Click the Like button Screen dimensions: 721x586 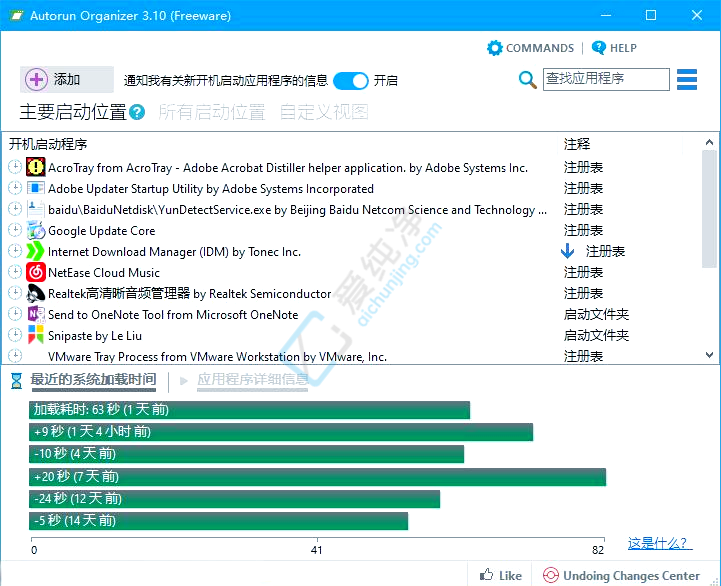tap(500, 575)
